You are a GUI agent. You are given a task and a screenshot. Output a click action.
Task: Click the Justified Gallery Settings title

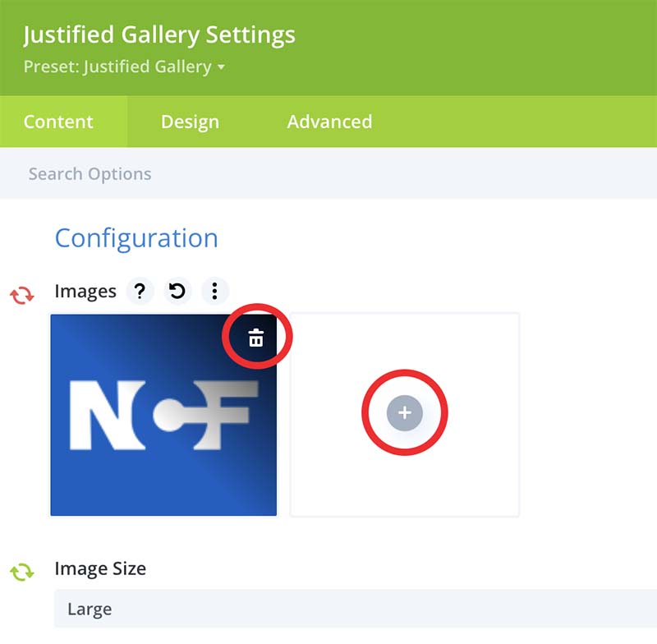(159, 35)
